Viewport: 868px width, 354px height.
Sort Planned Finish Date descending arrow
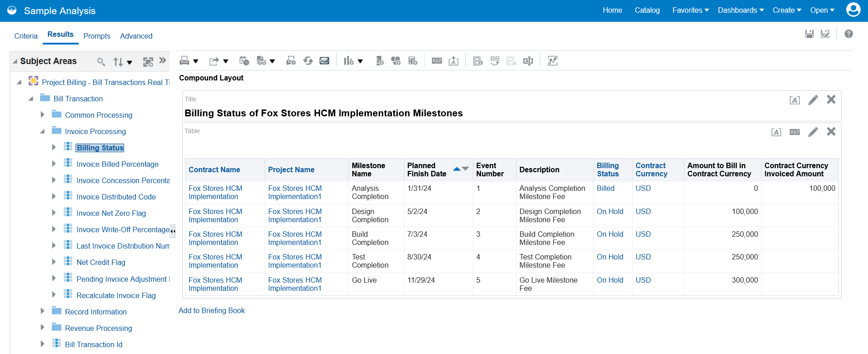[x=465, y=169]
